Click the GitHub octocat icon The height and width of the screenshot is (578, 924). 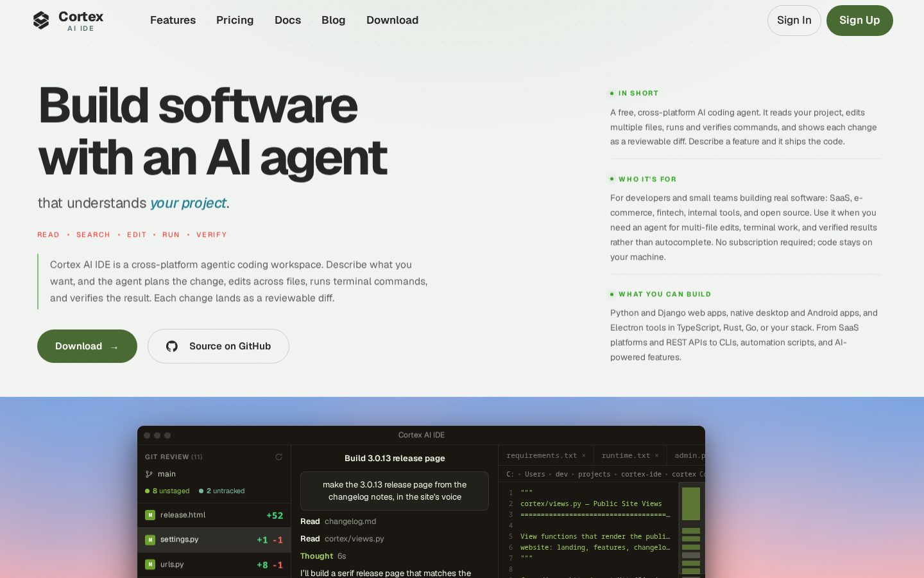172,346
